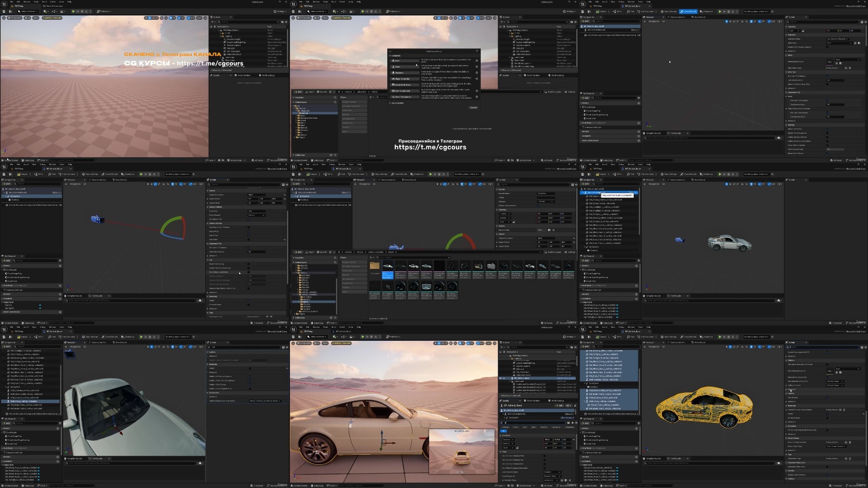Click Dock in Layout in Mesh folder window
This screenshot has height=488, width=868.
pos(553,252)
